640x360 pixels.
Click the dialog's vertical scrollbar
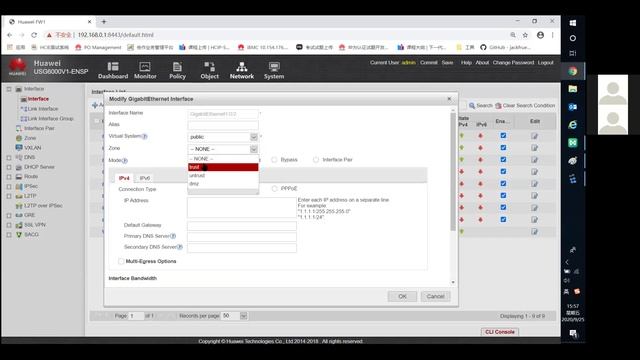point(453,172)
